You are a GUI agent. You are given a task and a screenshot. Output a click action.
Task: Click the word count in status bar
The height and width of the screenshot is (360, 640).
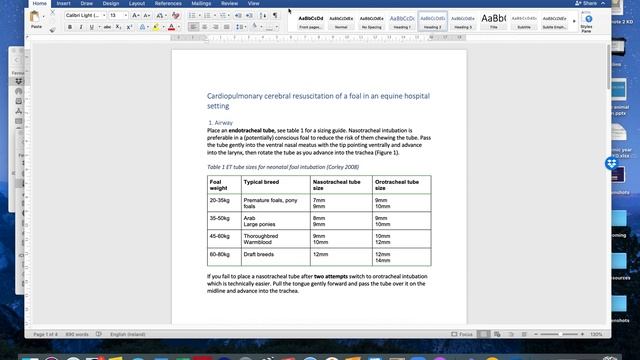[77, 334]
